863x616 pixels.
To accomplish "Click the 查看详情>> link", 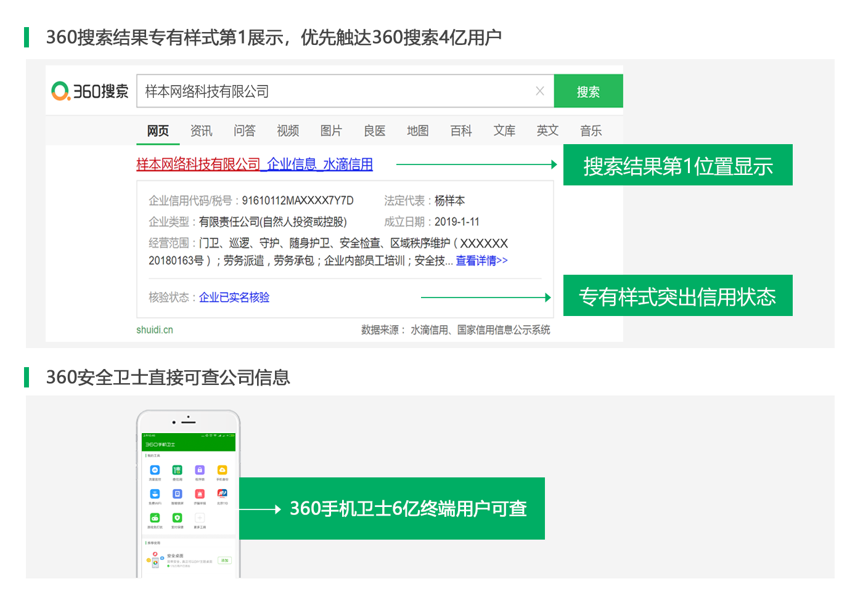I will 481,261.
